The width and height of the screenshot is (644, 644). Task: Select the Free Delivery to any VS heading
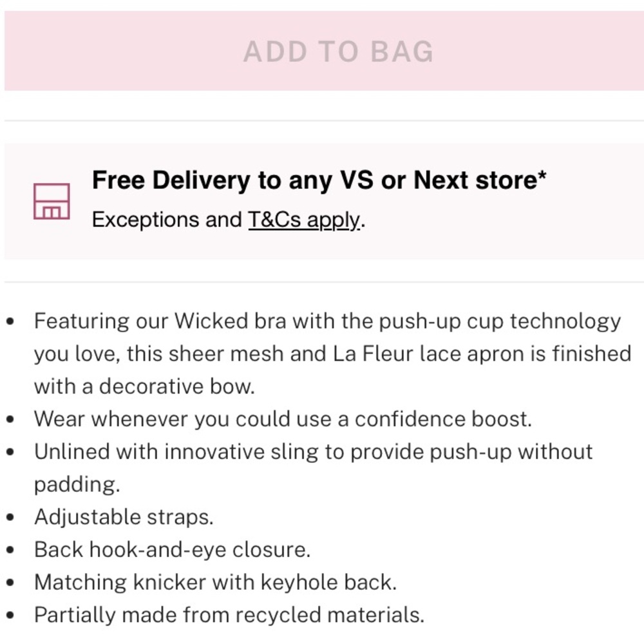coord(319,180)
